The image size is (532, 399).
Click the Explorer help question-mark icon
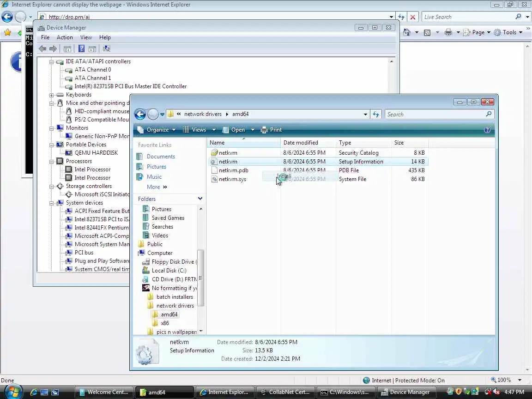coord(487,130)
